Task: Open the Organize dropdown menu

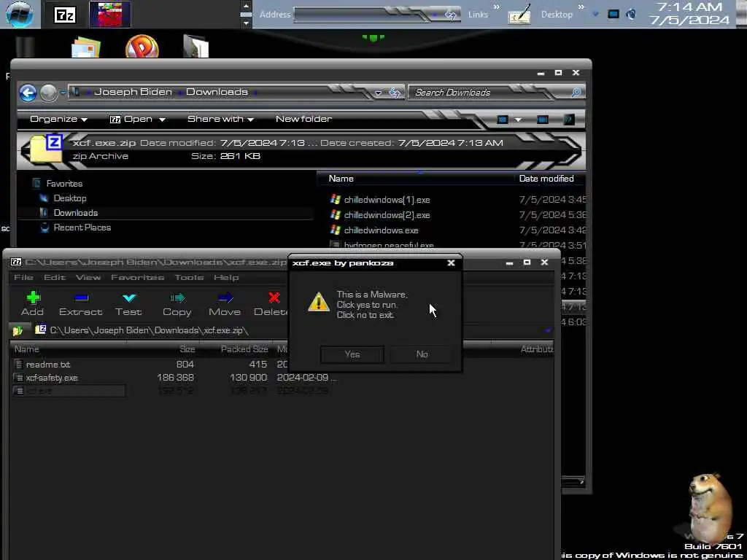Action: coord(58,119)
